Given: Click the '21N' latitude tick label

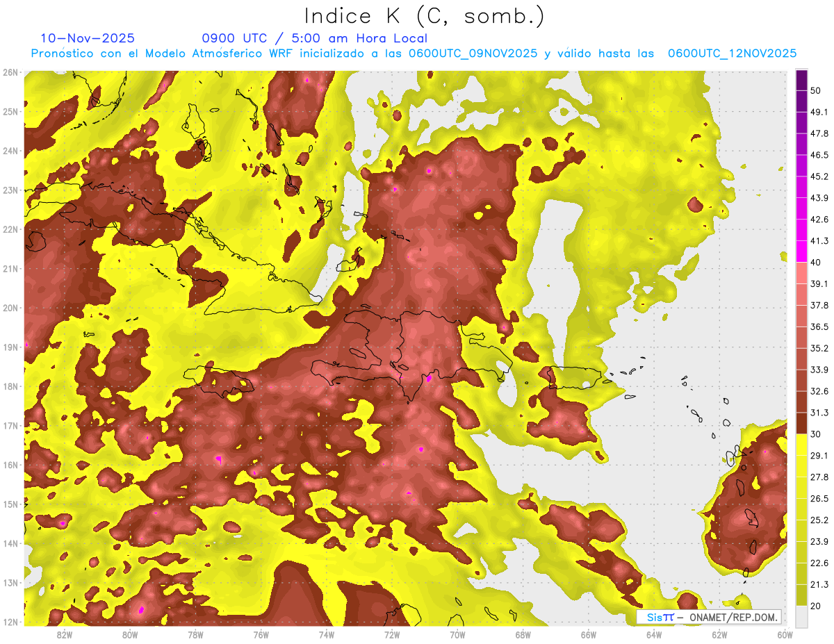Looking at the screenshot, I should 10,268.
